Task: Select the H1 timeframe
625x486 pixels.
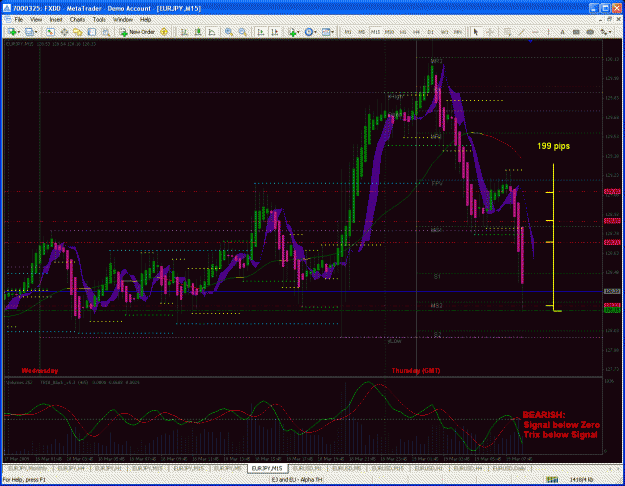Action: [403, 32]
